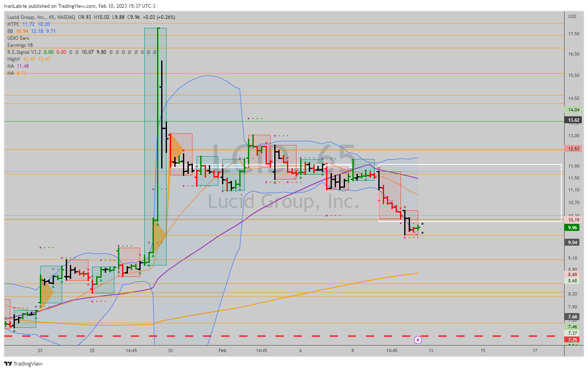Click the MTPC indicator legend
Viewport: 588px width, 371px height.
pyautogui.click(x=28, y=24)
